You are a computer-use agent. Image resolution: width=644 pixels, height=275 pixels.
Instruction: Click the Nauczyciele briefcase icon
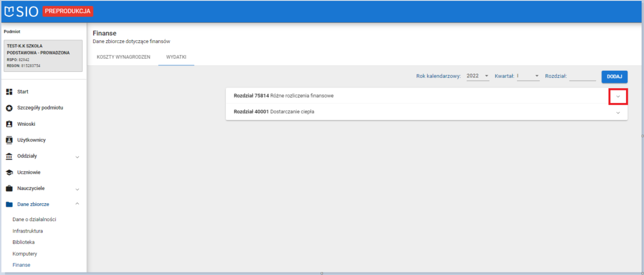(9, 188)
